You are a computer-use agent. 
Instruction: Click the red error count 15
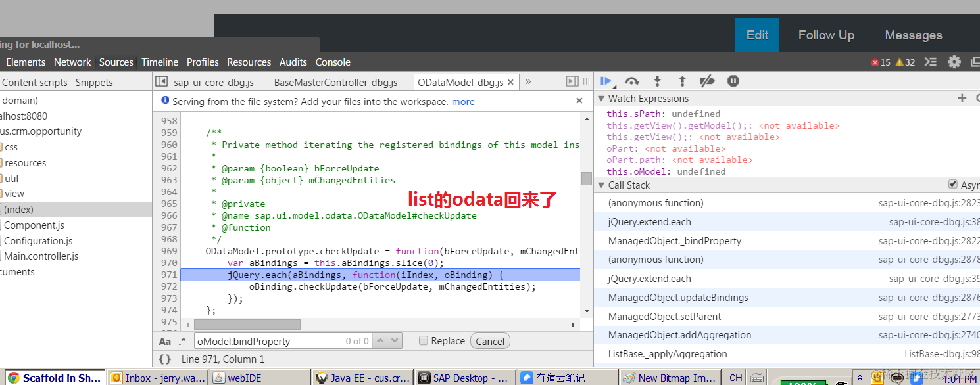[881, 62]
